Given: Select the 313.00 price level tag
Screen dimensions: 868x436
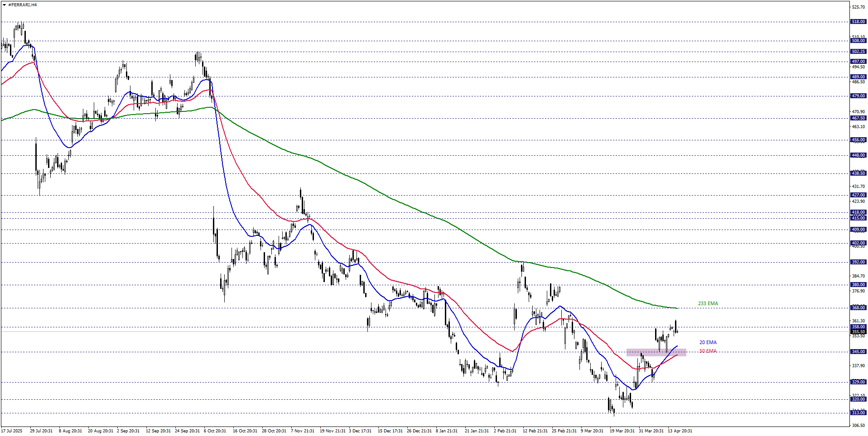Looking at the screenshot, I should click(x=858, y=413).
